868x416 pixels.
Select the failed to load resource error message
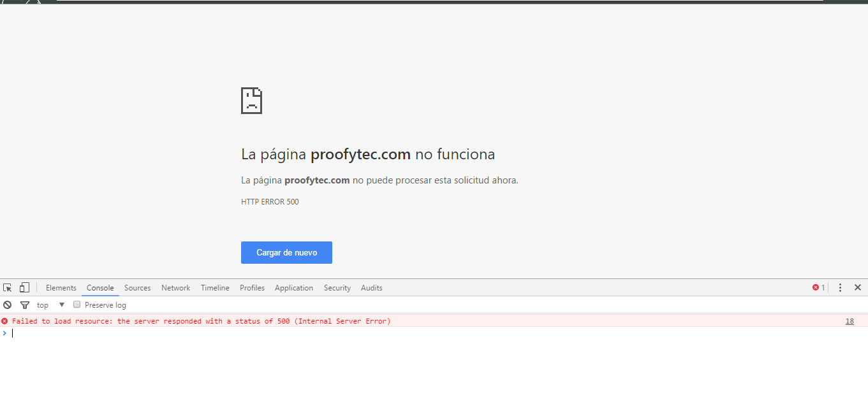click(202, 321)
